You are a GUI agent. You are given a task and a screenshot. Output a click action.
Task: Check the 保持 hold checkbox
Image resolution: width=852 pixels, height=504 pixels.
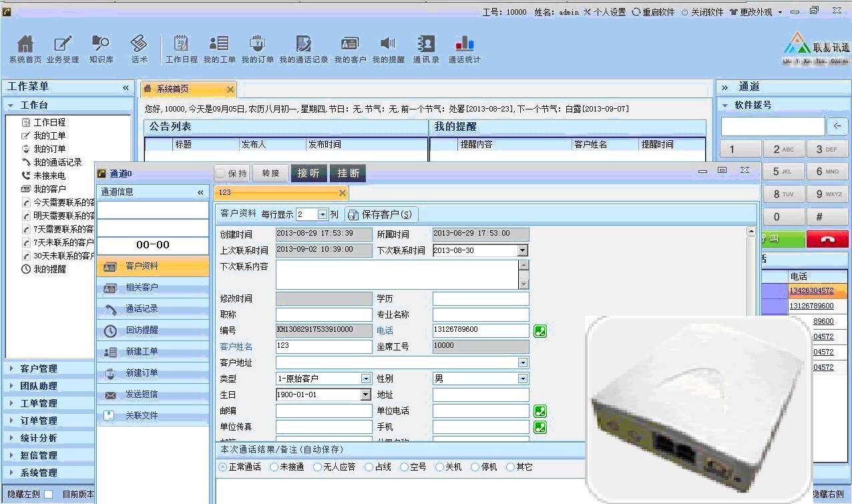(x=220, y=174)
